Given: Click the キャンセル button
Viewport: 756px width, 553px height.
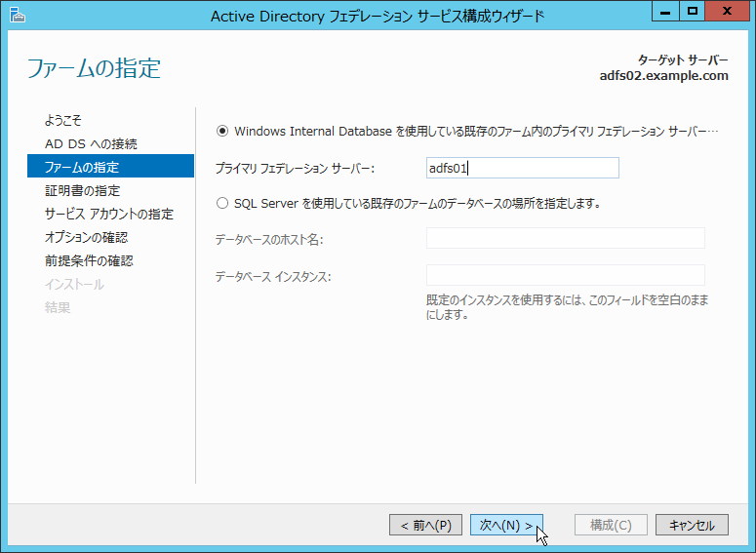Looking at the screenshot, I should tap(692, 525).
